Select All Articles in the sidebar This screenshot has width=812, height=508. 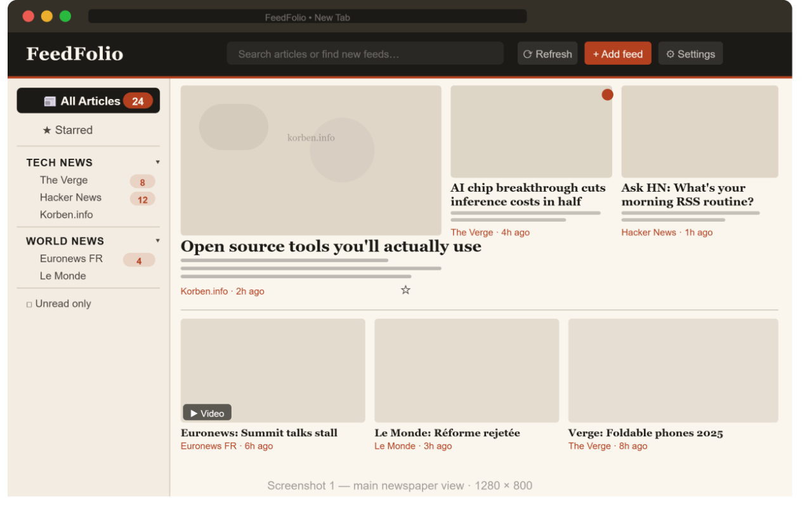click(x=88, y=101)
